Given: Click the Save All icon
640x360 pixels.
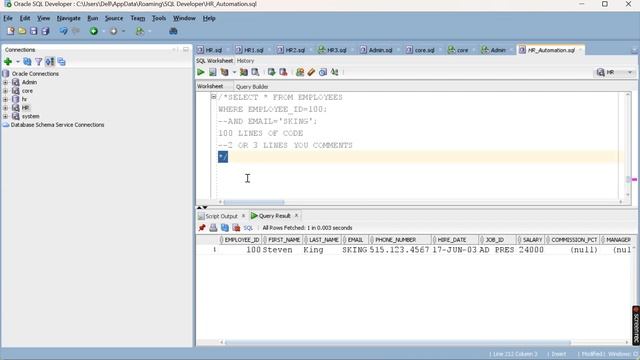Looking at the screenshot, I should [x=45, y=31].
